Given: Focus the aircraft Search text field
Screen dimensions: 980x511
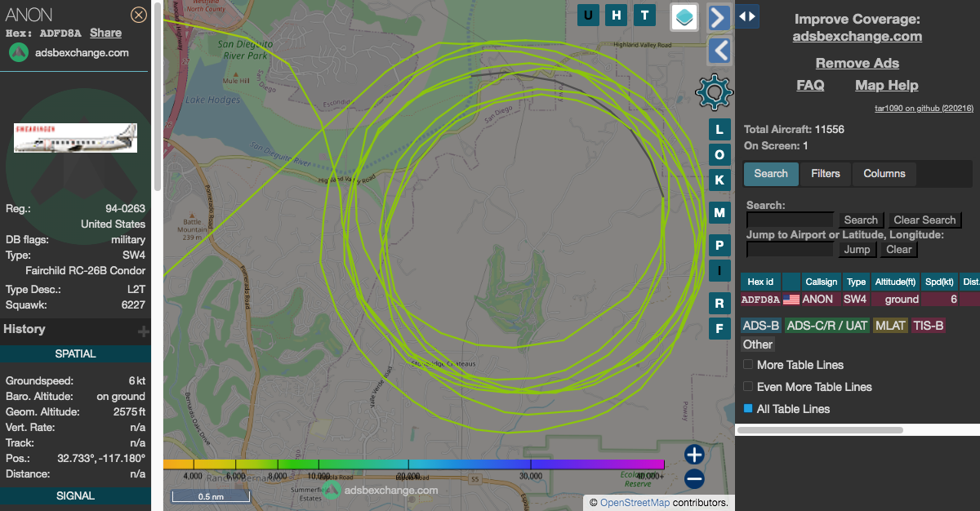Looking at the screenshot, I should click(790, 220).
